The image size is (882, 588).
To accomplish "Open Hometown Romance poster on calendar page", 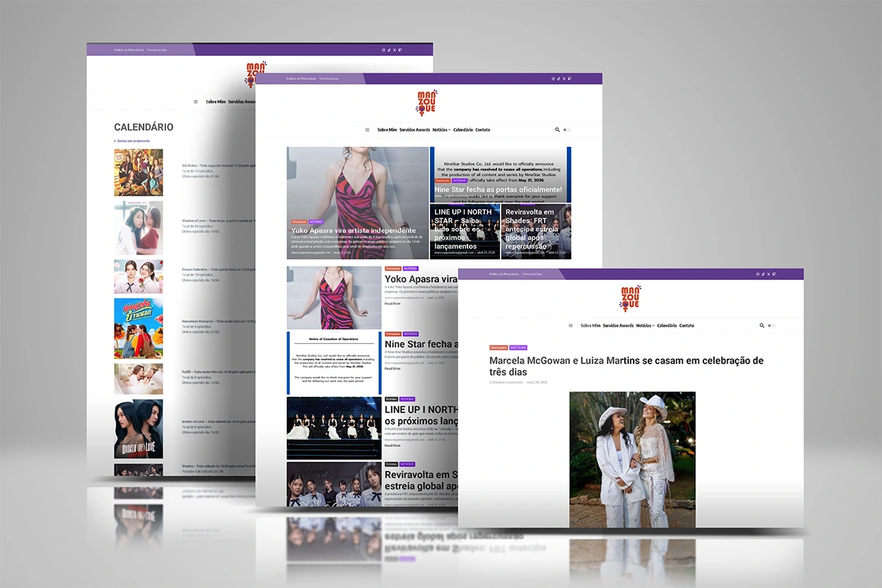I will pos(138,328).
